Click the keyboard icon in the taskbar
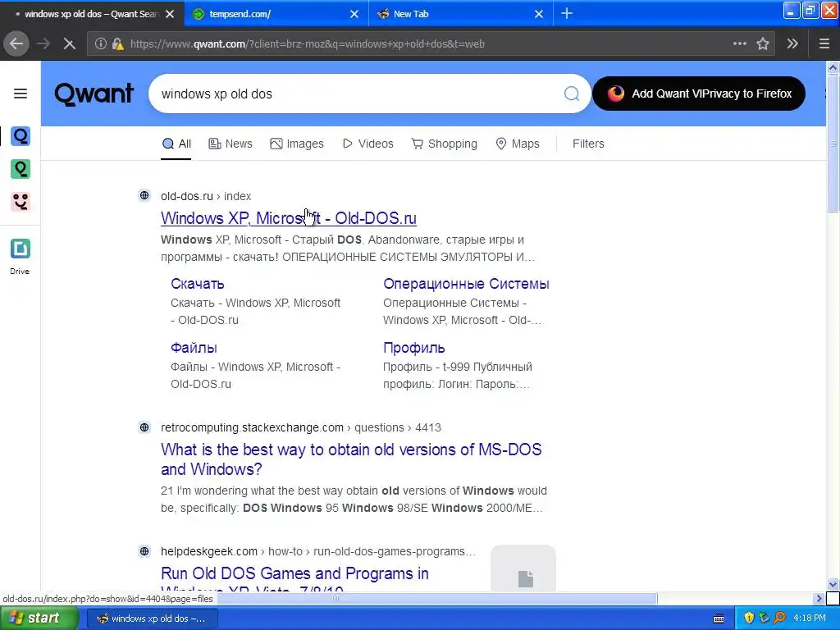The image size is (840, 630). [x=719, y=619]
